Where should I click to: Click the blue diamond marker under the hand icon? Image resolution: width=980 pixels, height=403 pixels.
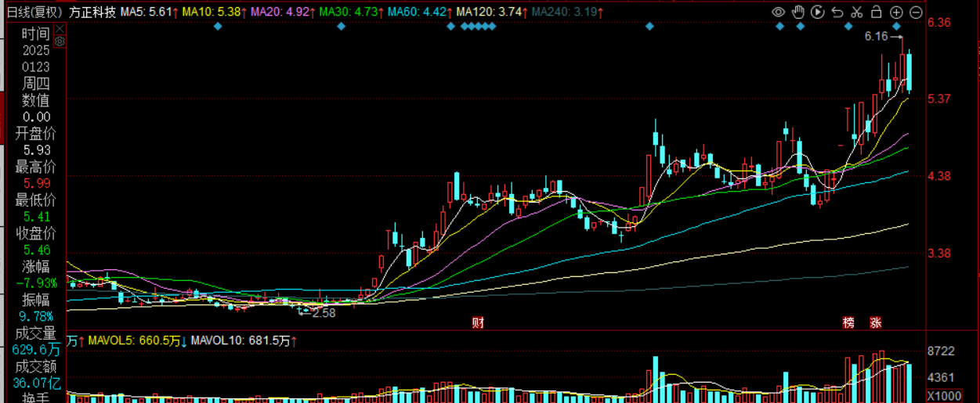click(x=800, y=27)
